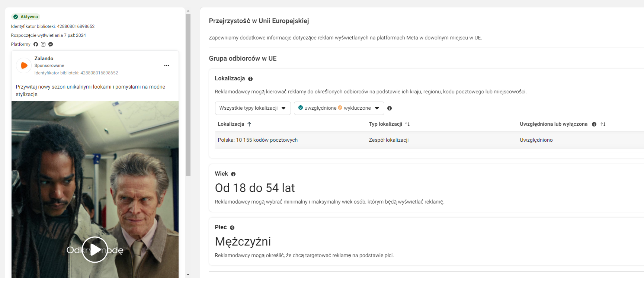
Task: Click info icon in Uwzględniona lub wyłączona header
Action: 594,124
